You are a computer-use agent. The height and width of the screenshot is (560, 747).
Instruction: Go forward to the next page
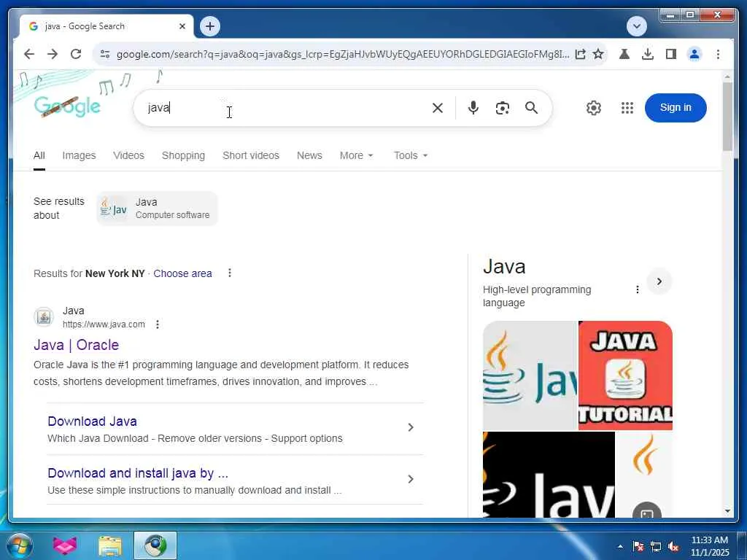53,54
